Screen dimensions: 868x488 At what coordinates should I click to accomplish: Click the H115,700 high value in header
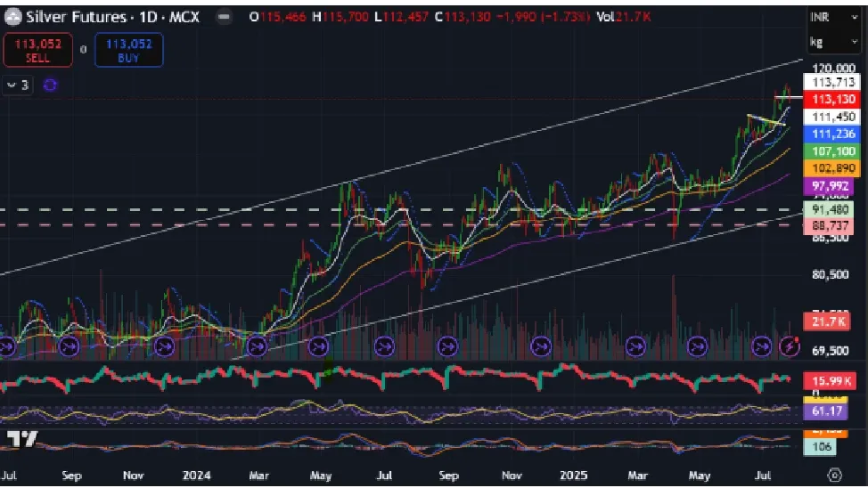click(340, 17)
